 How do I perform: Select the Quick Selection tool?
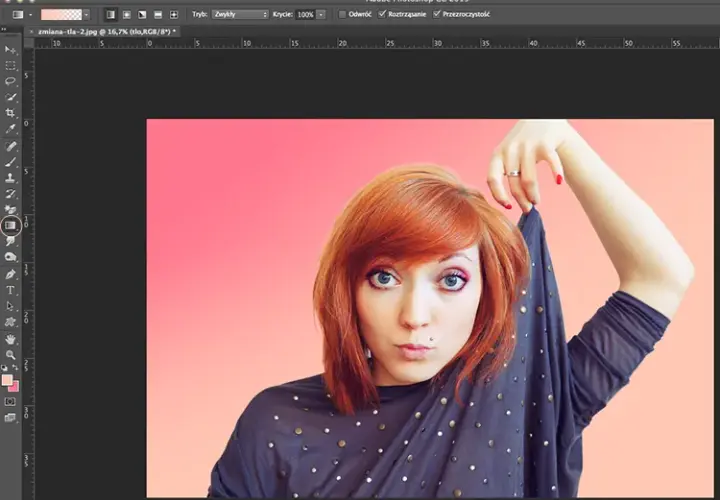pyautogui.click(x=10, y=97)
